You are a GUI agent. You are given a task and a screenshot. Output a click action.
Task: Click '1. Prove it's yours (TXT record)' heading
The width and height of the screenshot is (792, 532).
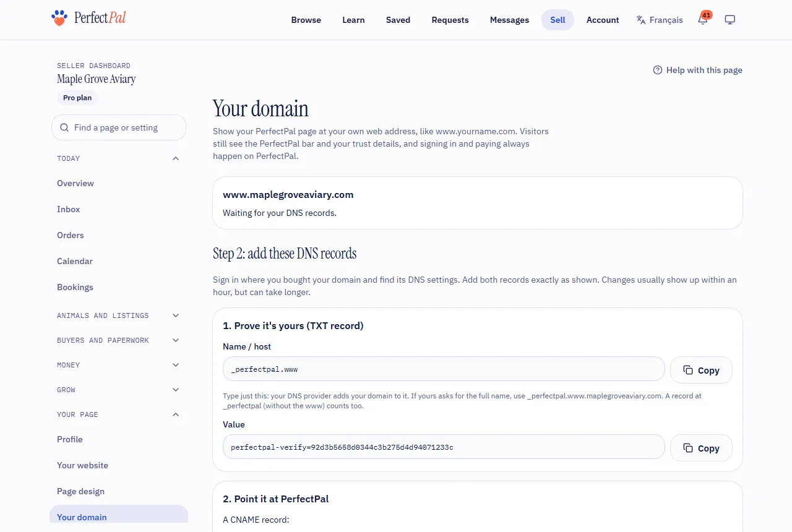tap(293, 325)
